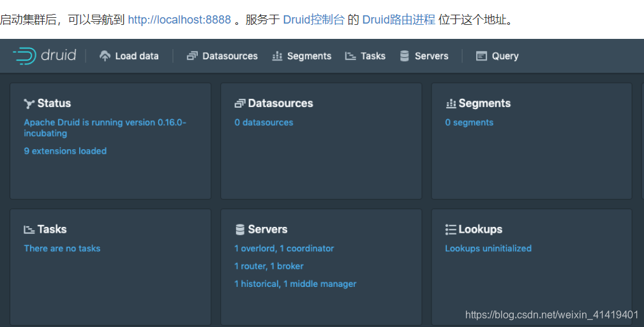Viewport: 644px width, 327px height.
Task: Click the Datasources card stack icon
Action: tap(240, 103)
